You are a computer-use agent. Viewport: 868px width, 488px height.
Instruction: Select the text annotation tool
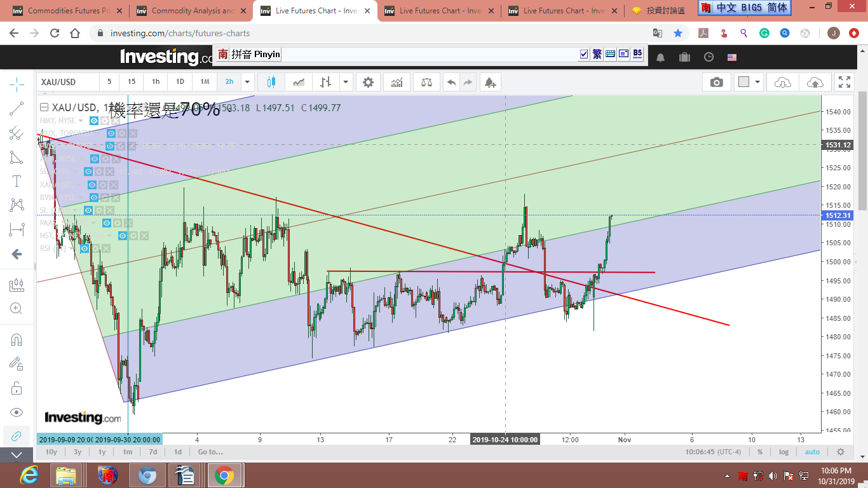[x=17, y=181]
